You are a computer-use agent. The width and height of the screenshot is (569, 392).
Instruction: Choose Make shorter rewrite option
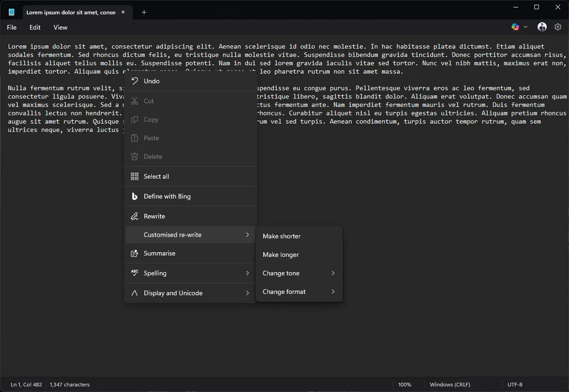coord(282,236)
